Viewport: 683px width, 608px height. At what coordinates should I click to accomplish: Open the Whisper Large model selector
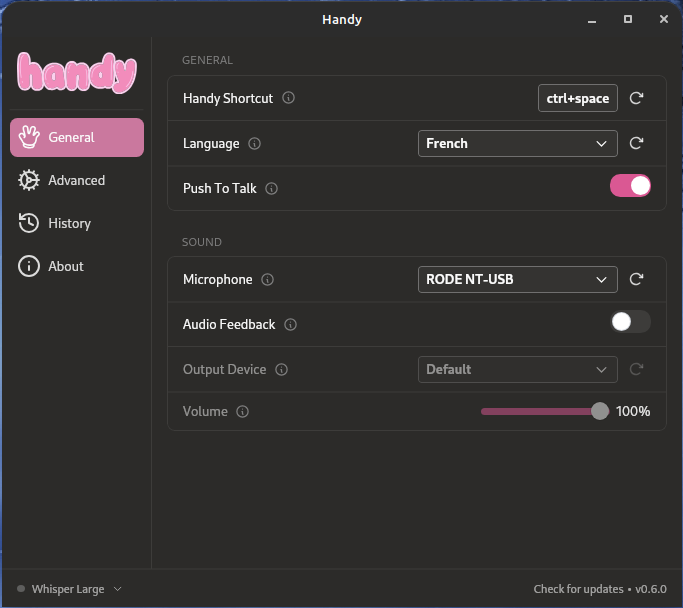click(x=70, y=589)
